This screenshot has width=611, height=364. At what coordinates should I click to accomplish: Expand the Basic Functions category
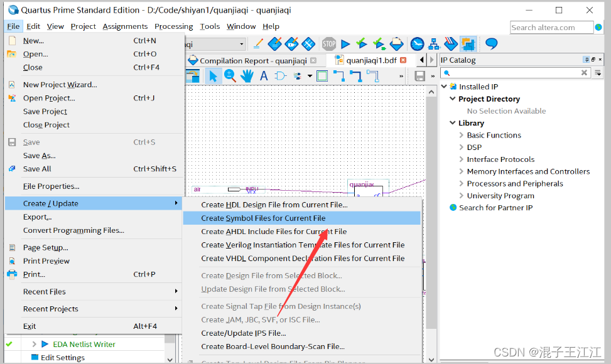462,135
